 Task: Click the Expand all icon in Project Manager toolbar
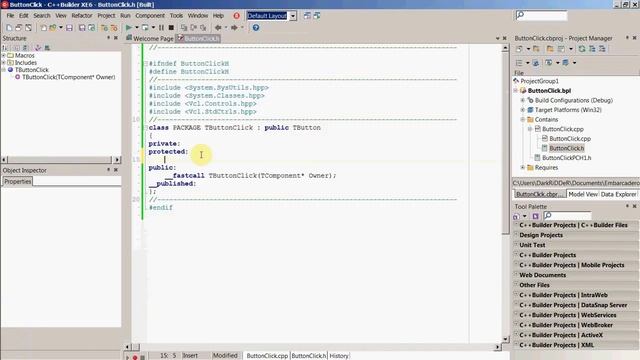592,49
